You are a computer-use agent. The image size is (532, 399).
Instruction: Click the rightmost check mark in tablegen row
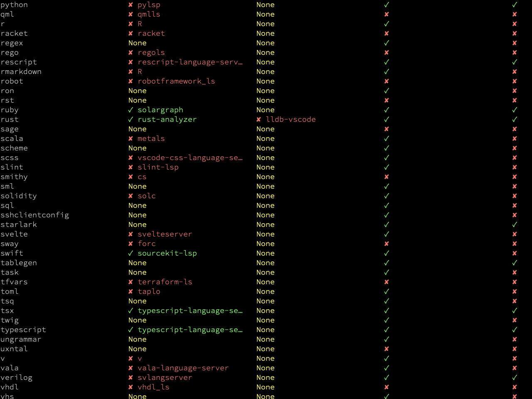click(515, 263)
